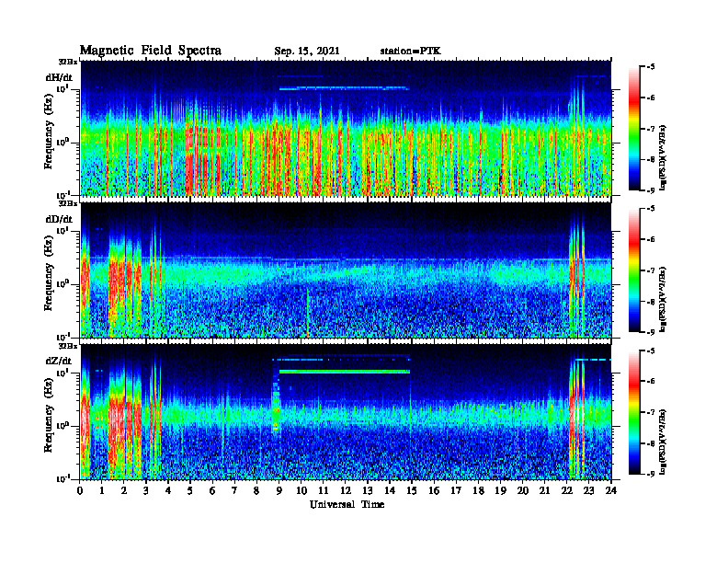Click hour tick label "12" on time axis
This screenshot has width=728, height=563.
(346, 491)
